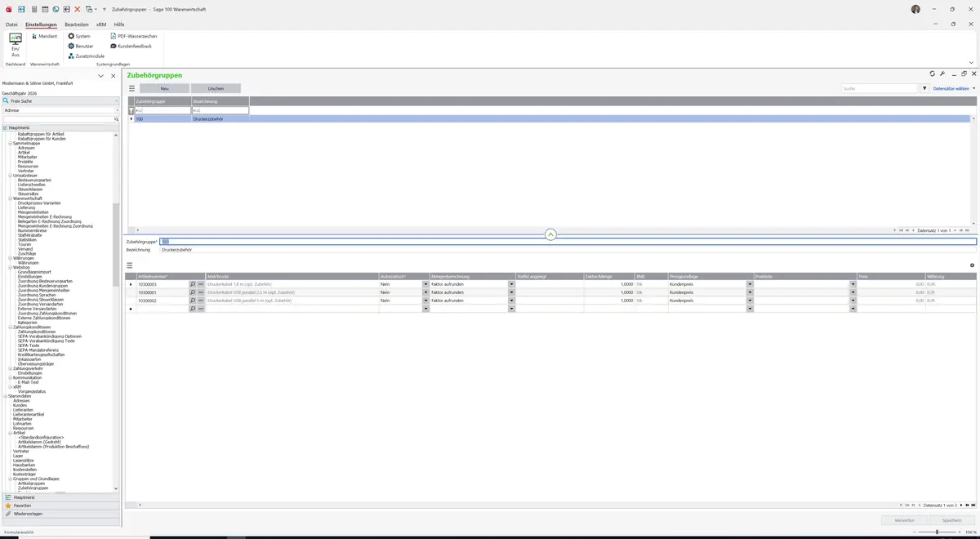Click Bezeichnung column filter field
Image resolution: width=980 pixels, height=539 pixels.
pyautogui.click(x=220, y=110)
